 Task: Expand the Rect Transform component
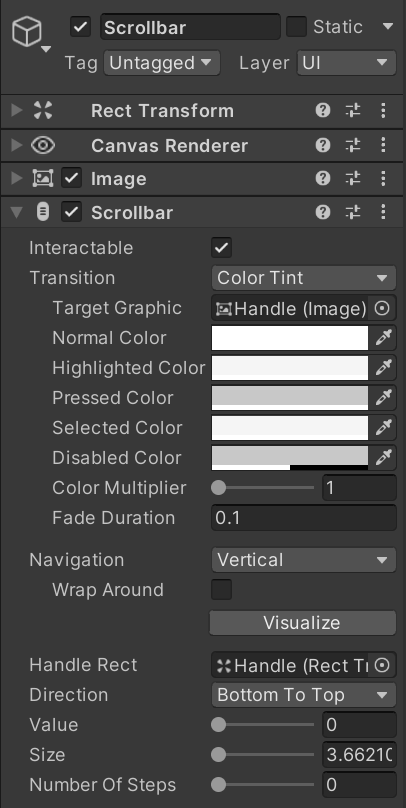pyautogui.click(x=17, y=110)
